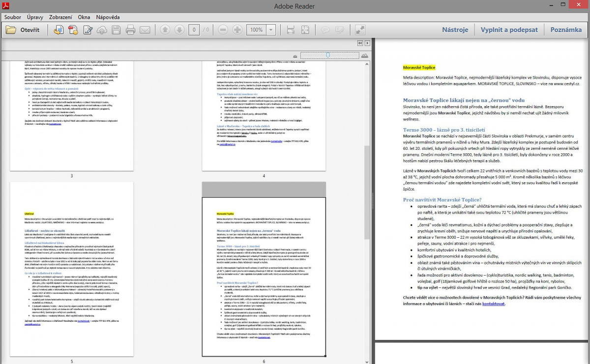Open the Poznámka pane

[x=566, y=29]
